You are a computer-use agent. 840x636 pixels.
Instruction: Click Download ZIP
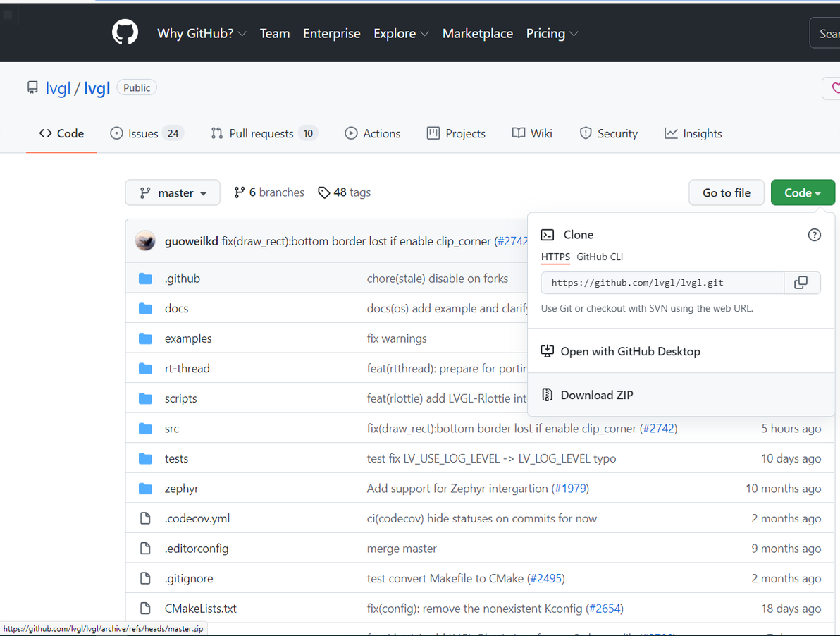click(596, 395)
